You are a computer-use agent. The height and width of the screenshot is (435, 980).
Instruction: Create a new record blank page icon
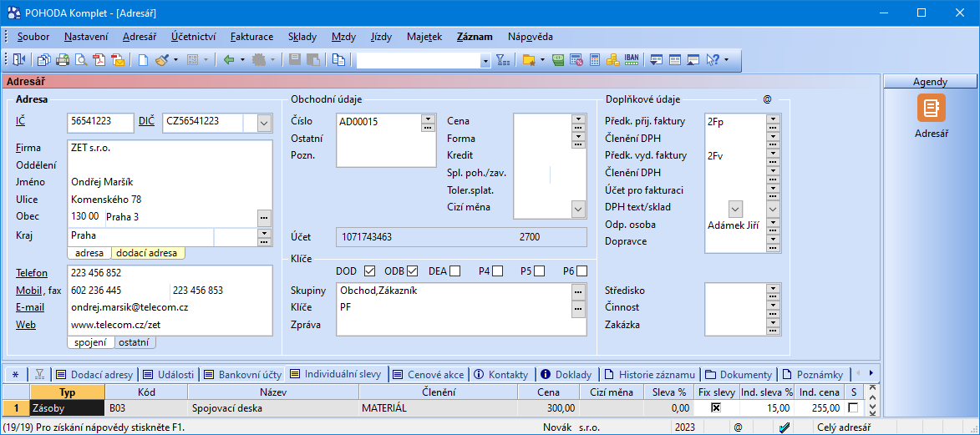click(x=143, y=60)
